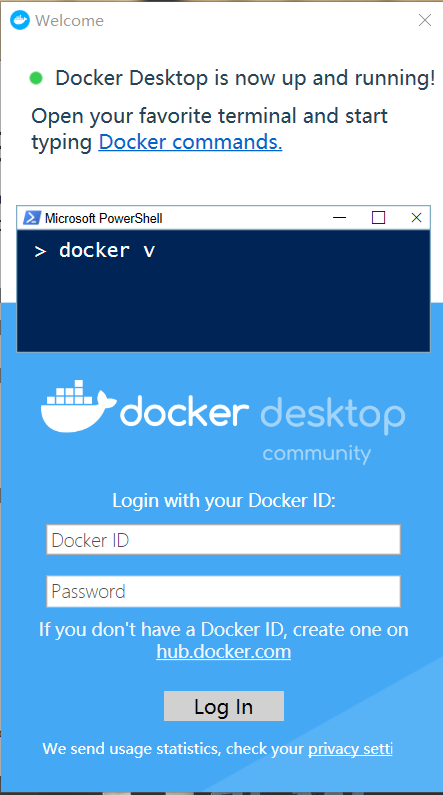Focus the Docker ID input field
Screen dimensions: 443x795
click(223, 539)
